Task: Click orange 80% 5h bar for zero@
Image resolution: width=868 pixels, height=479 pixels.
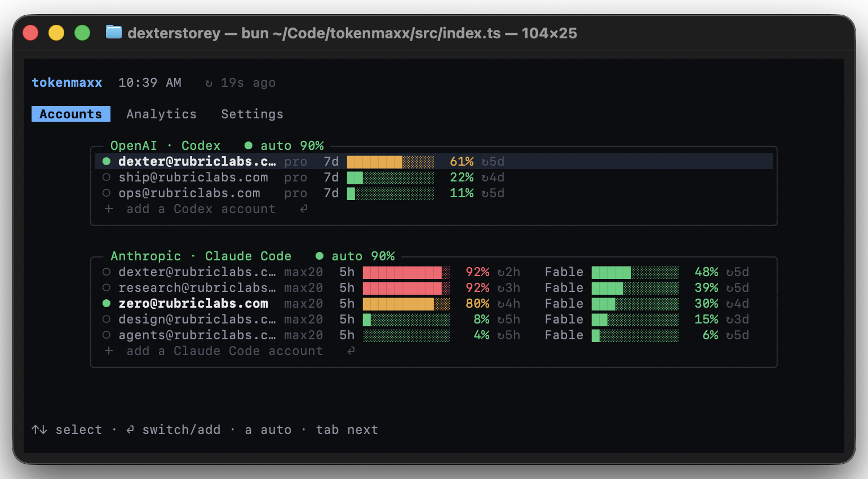Action: pyautogui.click(x=406, y=304)
